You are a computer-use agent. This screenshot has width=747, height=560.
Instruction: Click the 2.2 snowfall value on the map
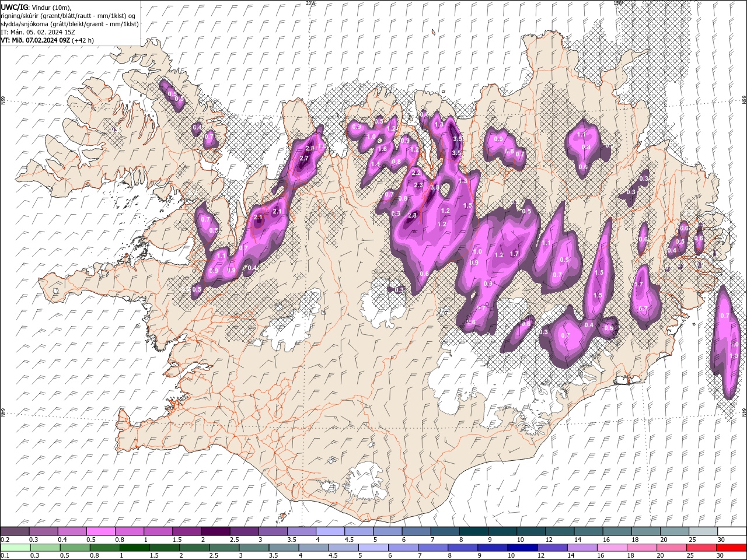[x=416, y=173]
